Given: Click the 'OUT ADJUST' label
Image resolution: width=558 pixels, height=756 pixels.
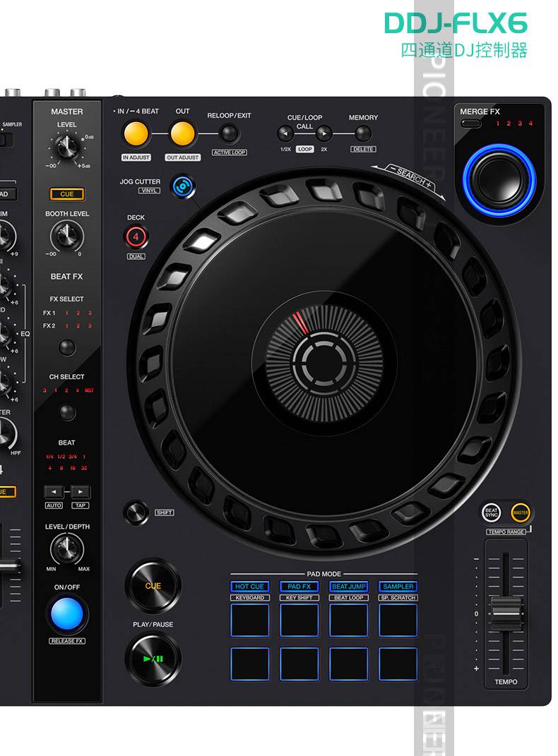Looking at the screenshot, I should (182, 157).
